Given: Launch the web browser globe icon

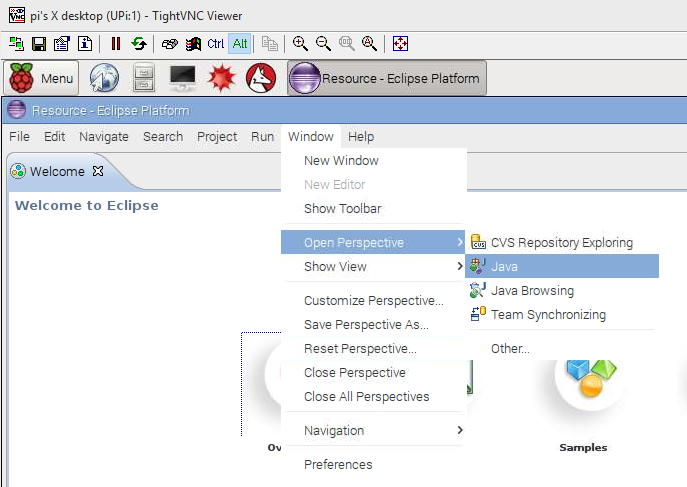Looking at the screenshot, I should (104, 78).
